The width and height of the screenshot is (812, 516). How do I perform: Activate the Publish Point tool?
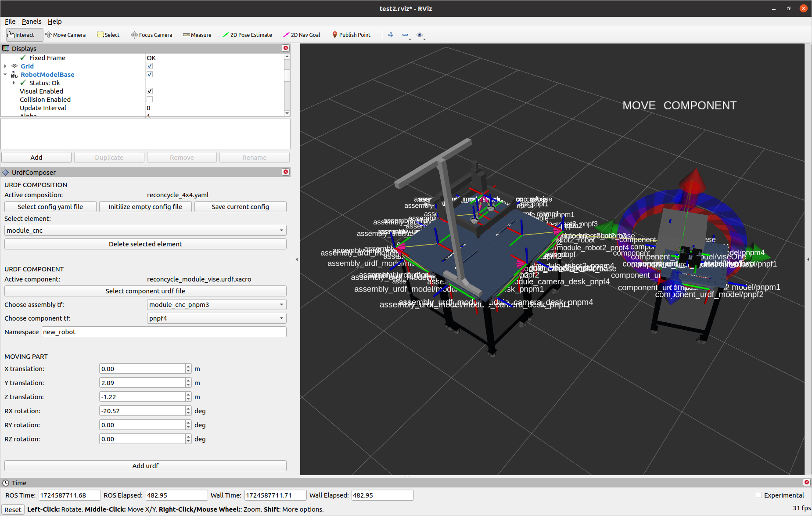pos(351,35)
